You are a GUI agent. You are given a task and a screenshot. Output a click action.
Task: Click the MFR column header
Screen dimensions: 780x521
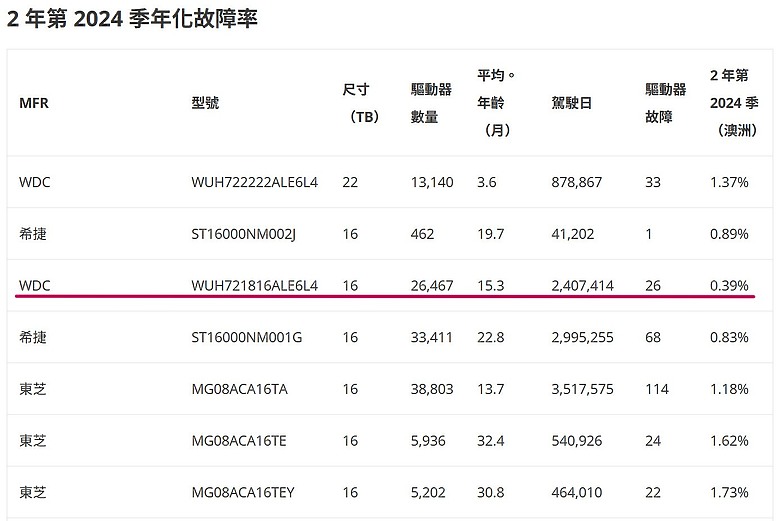click(34, 103)
